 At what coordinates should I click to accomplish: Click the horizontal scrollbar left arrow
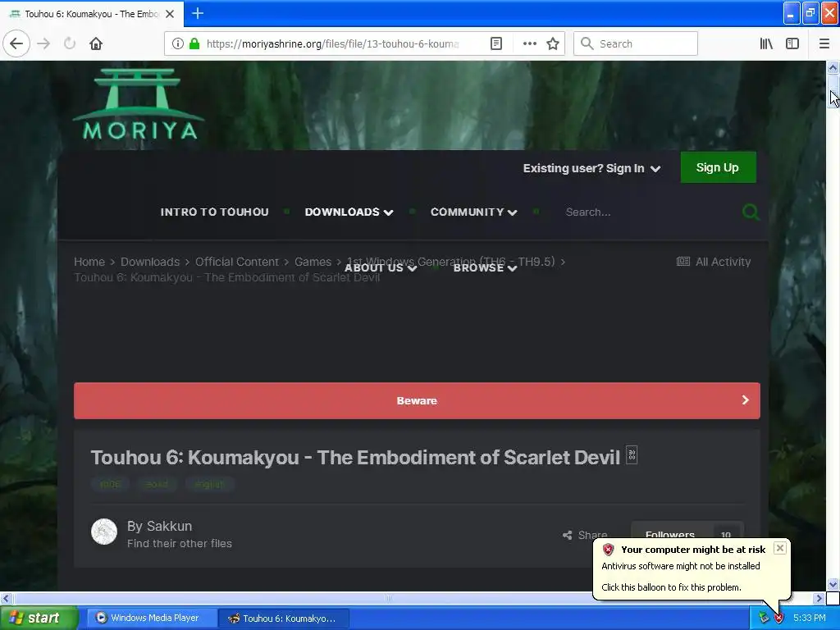[6, 598]
